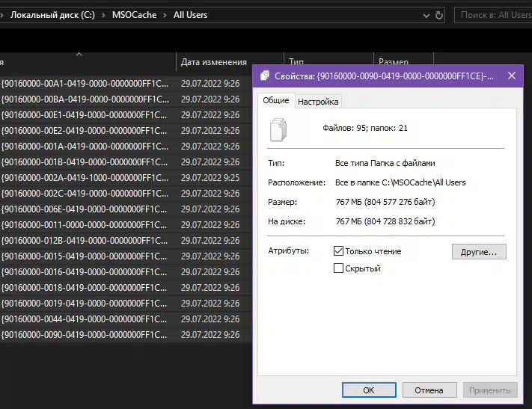532x409 pixels.
Task: Select folder {90160000-001B-0419 row
Action: tap(126, 162)
